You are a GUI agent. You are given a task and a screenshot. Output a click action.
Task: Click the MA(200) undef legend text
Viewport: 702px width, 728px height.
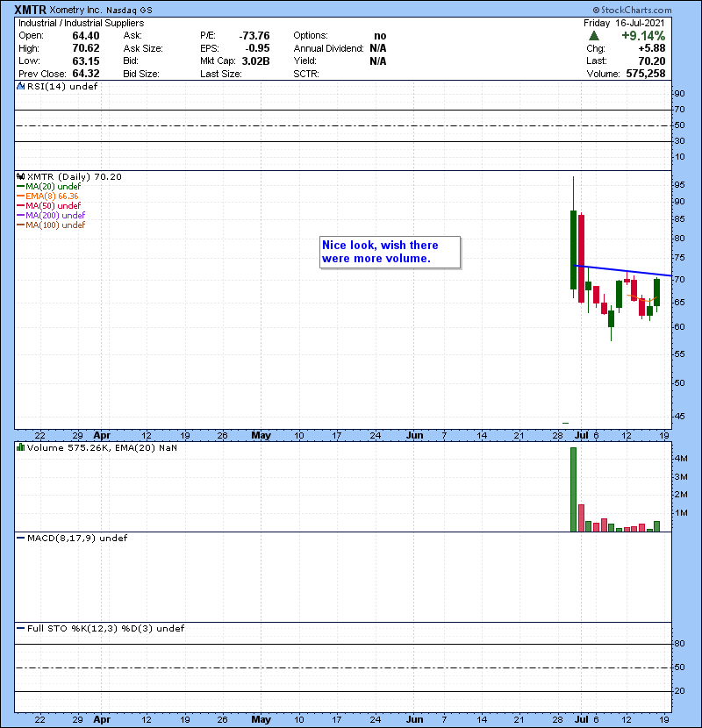55,216
